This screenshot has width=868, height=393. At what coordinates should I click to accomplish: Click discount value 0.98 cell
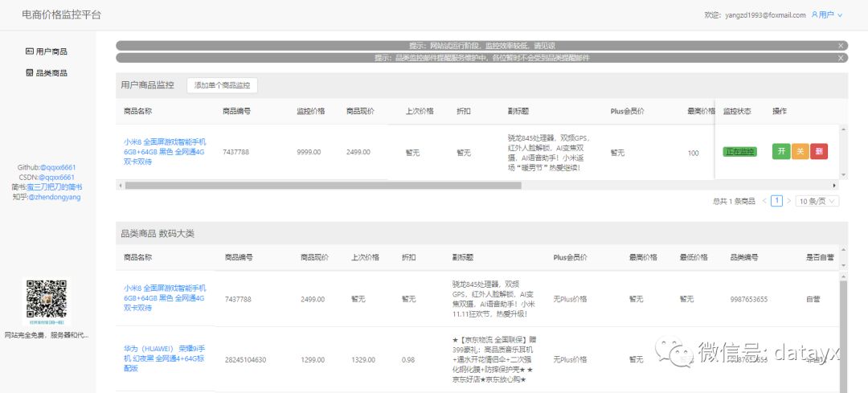click(x=408, y=360)
